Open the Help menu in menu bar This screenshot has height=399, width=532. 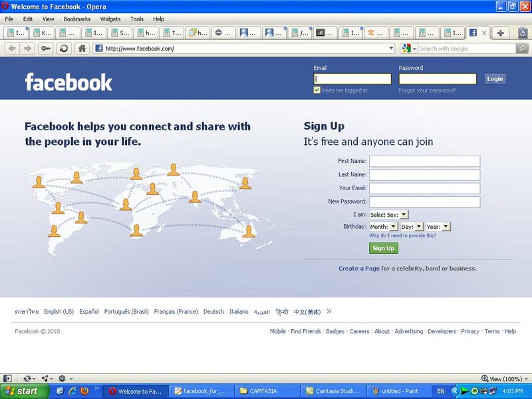158,19
